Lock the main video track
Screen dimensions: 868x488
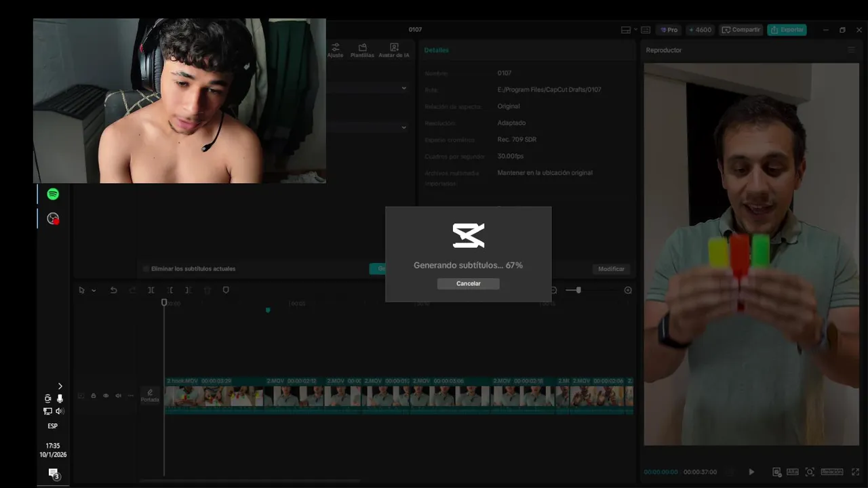coord(94,396)
